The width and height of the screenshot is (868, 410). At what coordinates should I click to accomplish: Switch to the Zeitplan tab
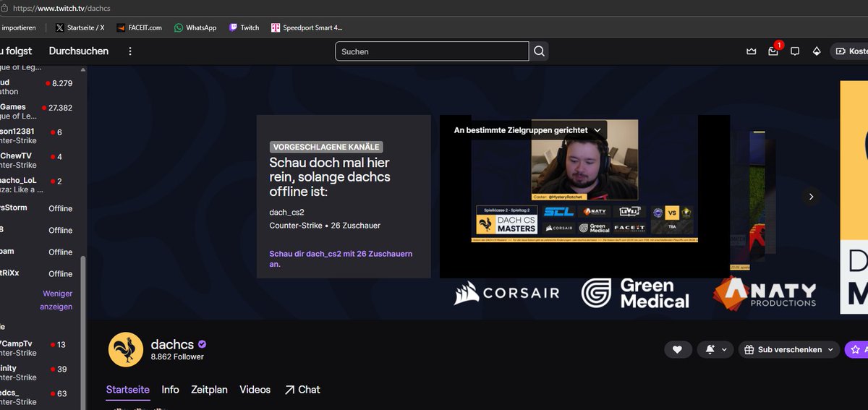click(x=209, y=389)
